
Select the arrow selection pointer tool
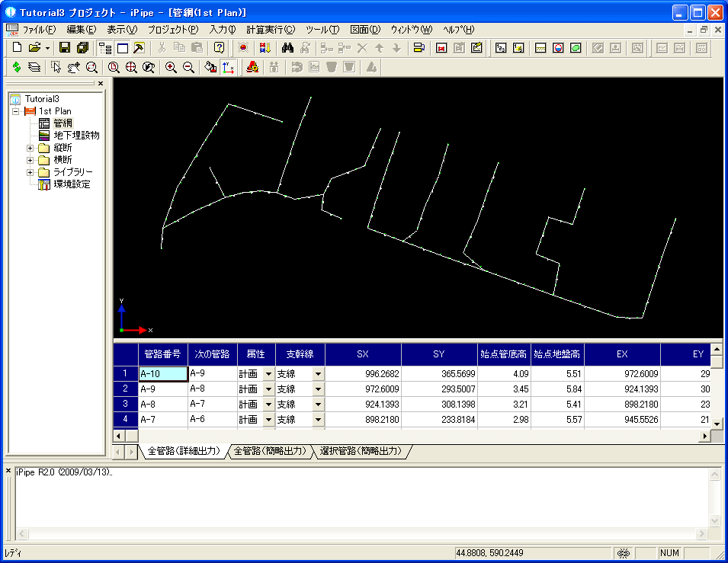tap(56, 67)
